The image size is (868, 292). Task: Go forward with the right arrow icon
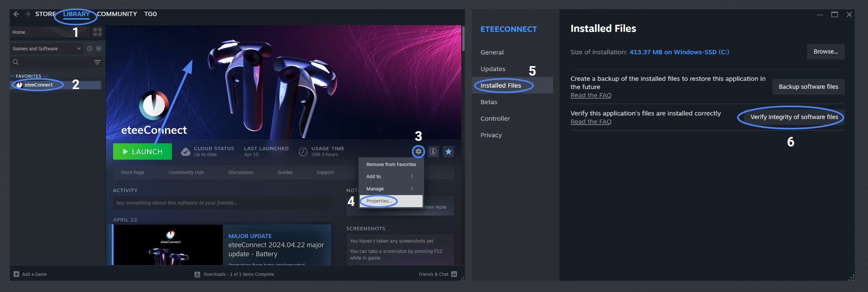point(27,14)
